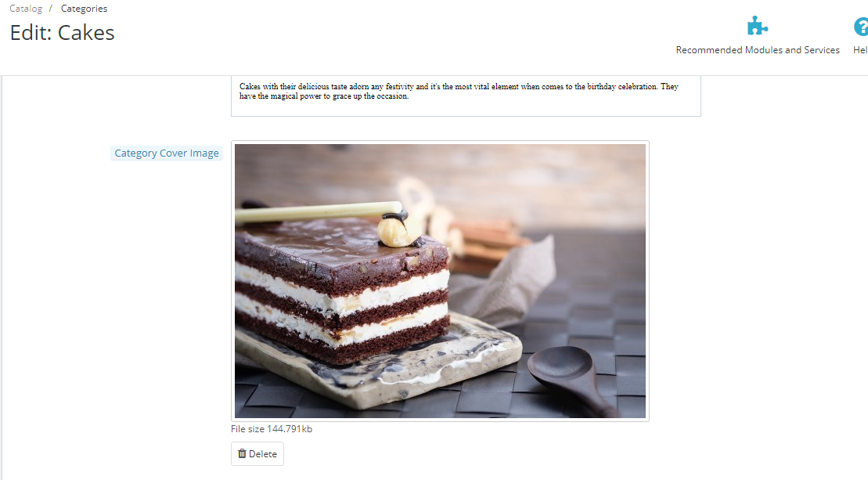Click the slash separator in breadcrumb
This screenshot has height=480, width=868.
(50, 9)
